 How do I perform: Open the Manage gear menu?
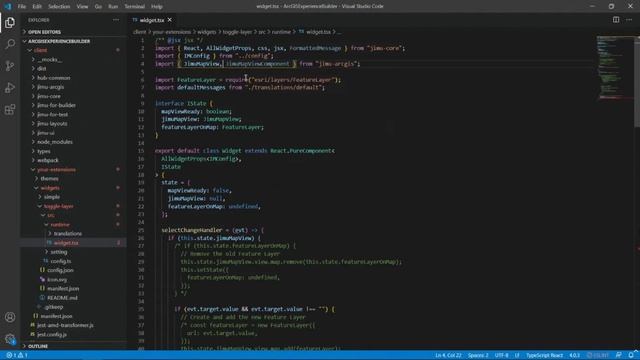(x=10, y=339)
